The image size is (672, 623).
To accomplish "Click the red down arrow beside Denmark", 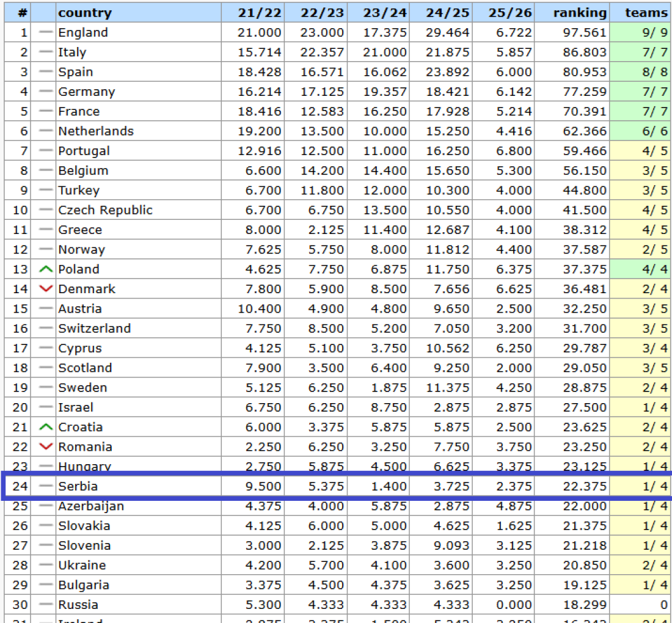I will (46, 289).
